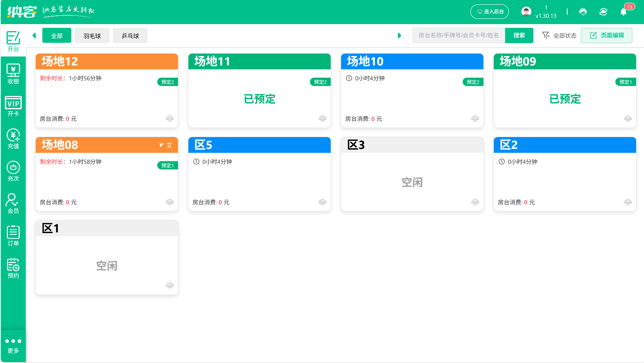Click 房台消费 0 元 on 场地12
644x363 pixels.
(x=58, y=119)
